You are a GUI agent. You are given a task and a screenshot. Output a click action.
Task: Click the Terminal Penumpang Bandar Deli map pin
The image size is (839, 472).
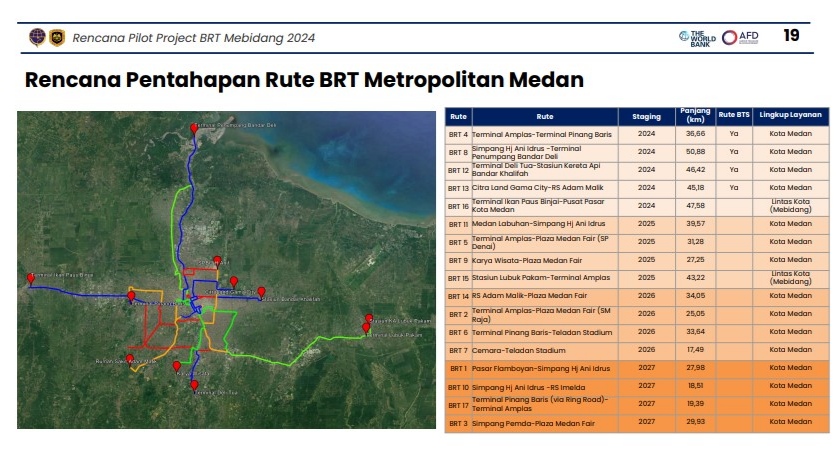[x=195, y=126]
